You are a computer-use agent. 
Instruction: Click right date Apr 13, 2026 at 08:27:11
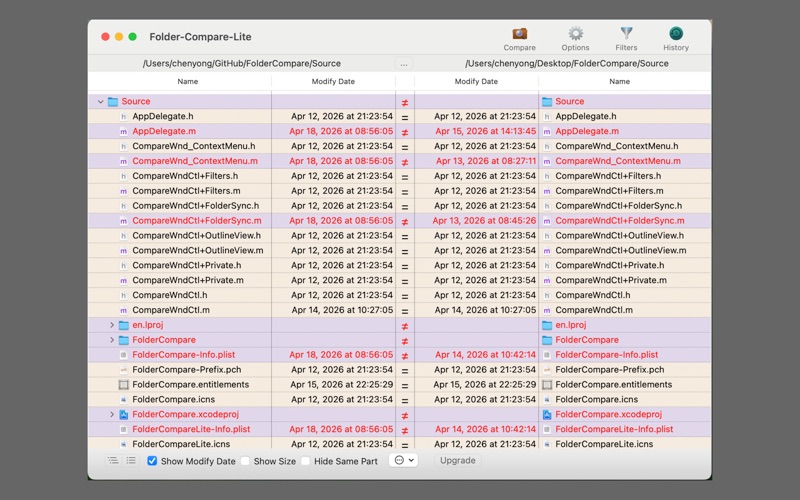(x=486, y=161)
